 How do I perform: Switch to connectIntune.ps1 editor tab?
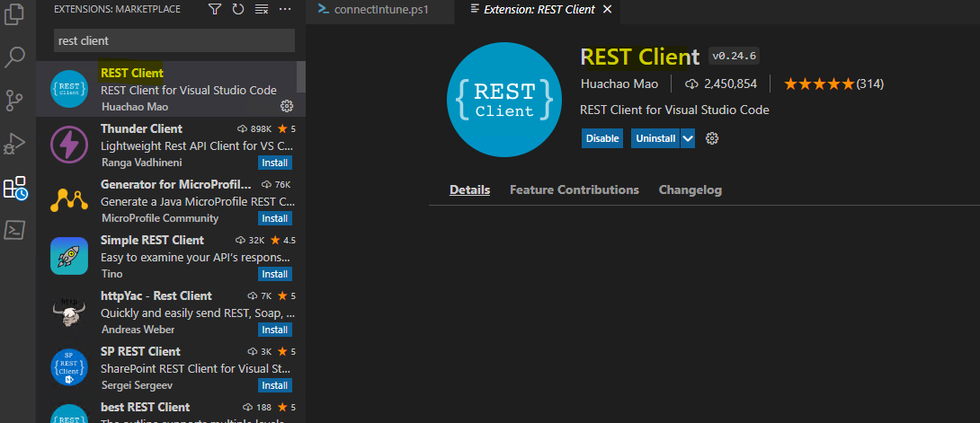point(380,10)
